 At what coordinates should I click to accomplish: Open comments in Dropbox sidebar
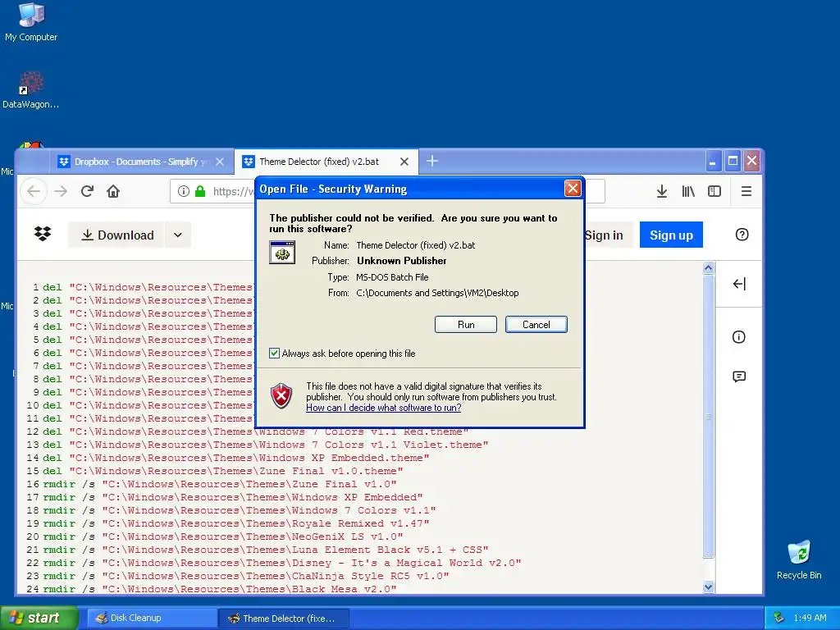739,377
